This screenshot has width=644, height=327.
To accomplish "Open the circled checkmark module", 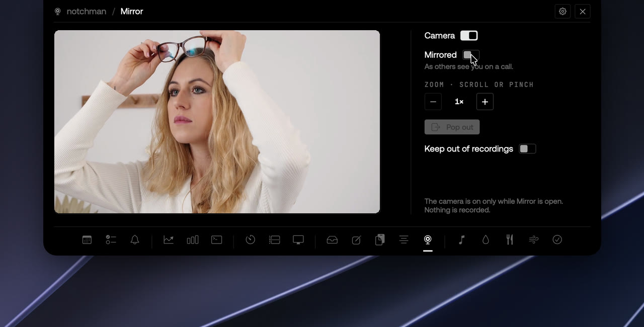I will pos(557,240).
